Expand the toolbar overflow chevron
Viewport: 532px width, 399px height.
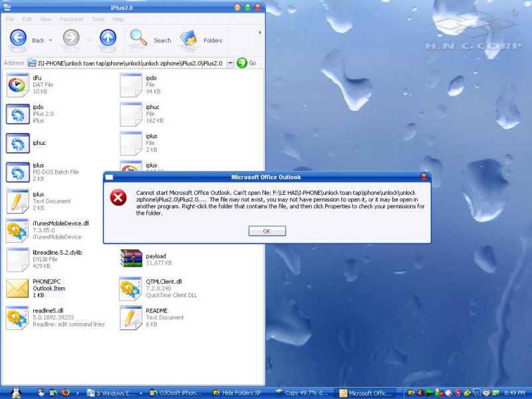click(259, 32)
